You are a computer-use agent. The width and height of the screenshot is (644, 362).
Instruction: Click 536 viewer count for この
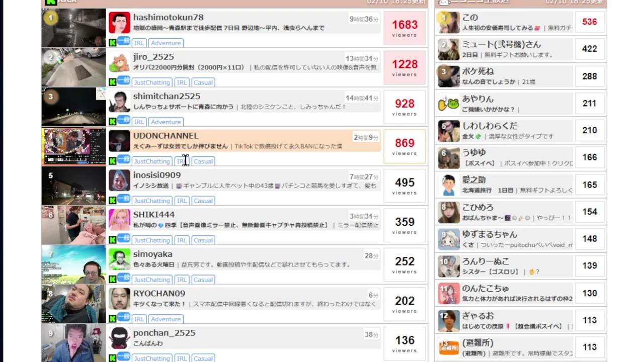tap(589, 22)
